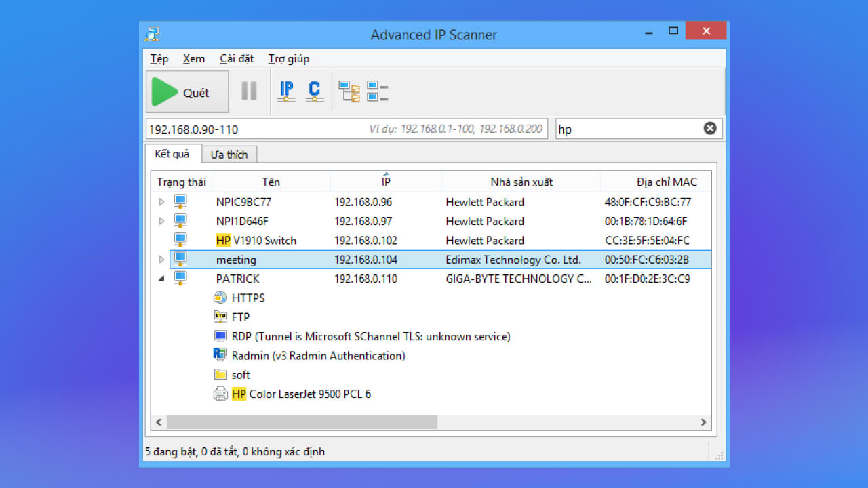This screenshot has width=868, height=488.
Task: Click IP address 192.168.0.97
Action: 363,221
